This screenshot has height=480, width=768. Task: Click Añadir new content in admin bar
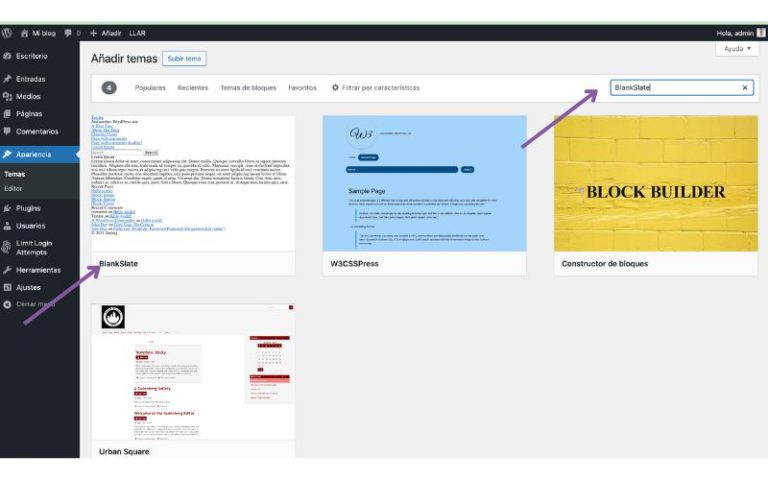pyautogui.click(x=111, y=33)
